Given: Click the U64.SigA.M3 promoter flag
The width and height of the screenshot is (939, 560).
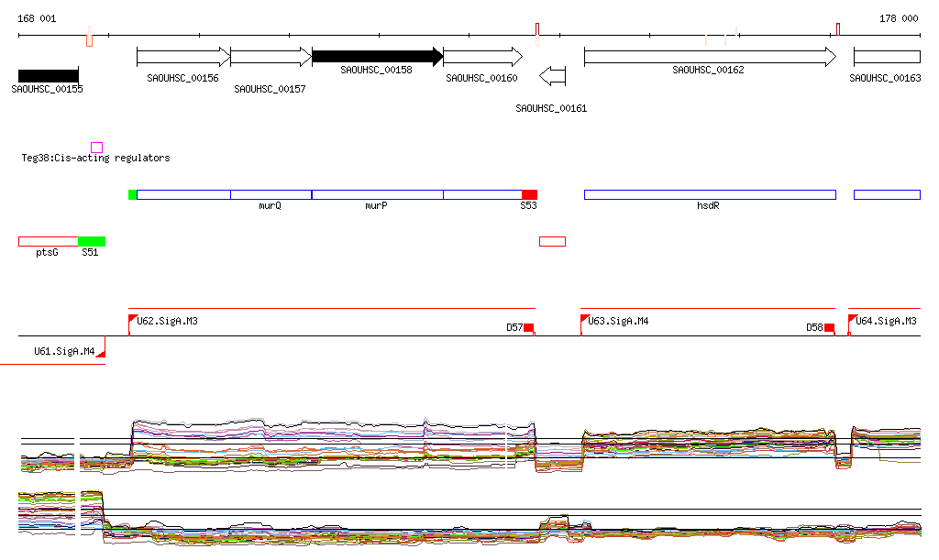Looking at the screenshot, I should coord(852,319).
